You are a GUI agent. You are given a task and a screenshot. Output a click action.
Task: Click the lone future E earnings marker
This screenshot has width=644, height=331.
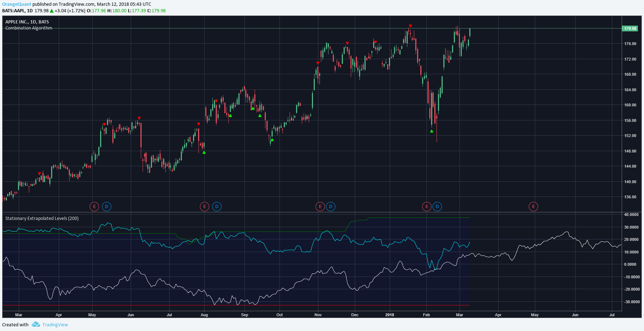point(533,207)
